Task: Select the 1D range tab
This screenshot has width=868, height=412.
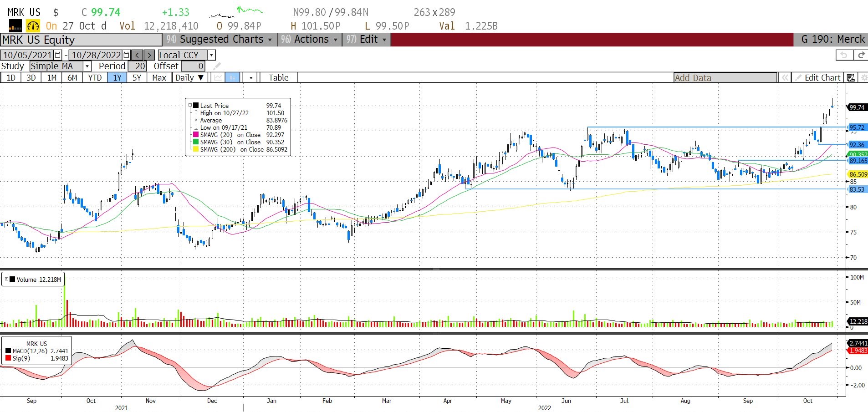Action: (x=11, y=77)
